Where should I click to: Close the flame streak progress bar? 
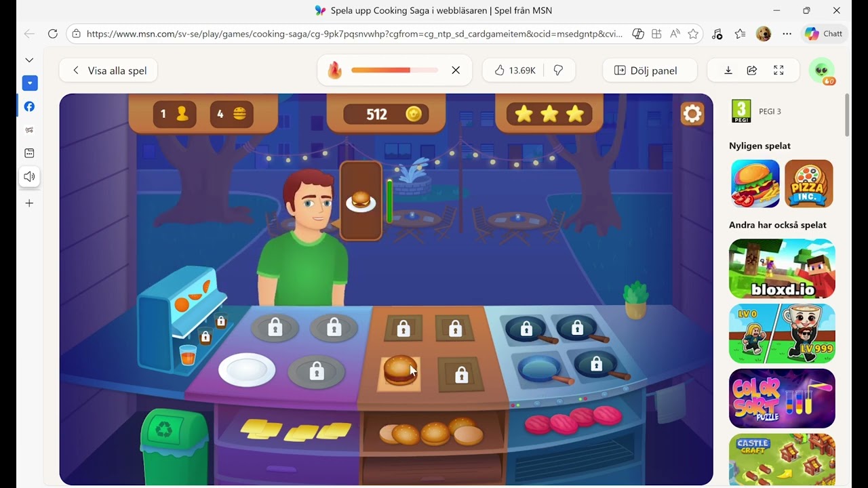pyautogui.click(x=456, y=70)
